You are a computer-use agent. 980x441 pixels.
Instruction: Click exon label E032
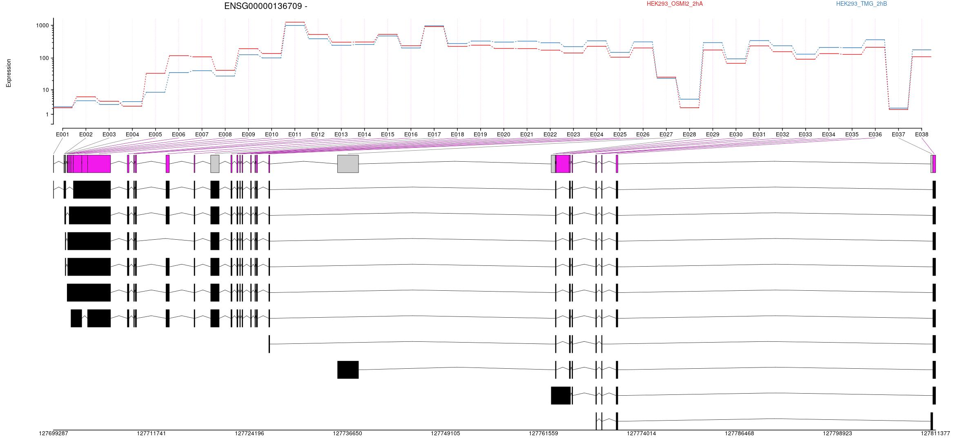pyautogui.click(x=782, y=134)
